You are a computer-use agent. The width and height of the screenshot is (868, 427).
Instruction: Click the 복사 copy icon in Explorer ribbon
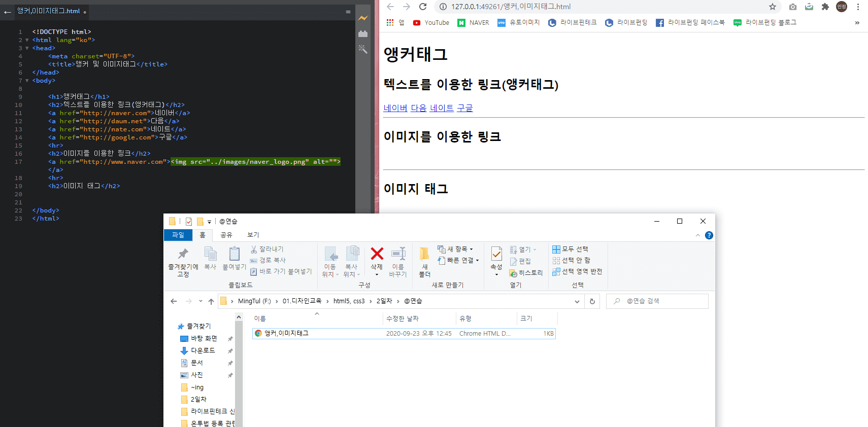pyautogui.click(x=210, y=253)
